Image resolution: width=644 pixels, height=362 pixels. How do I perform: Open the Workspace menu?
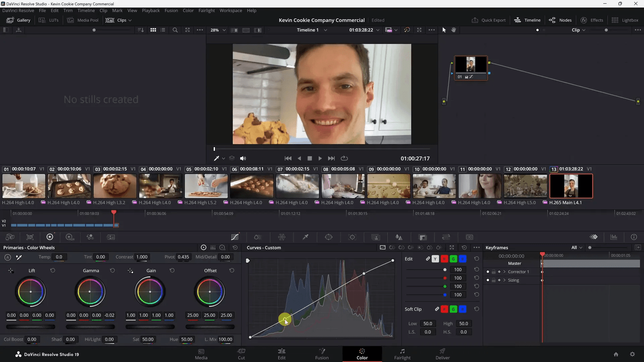pyautogui.click(x=231, y=10)
